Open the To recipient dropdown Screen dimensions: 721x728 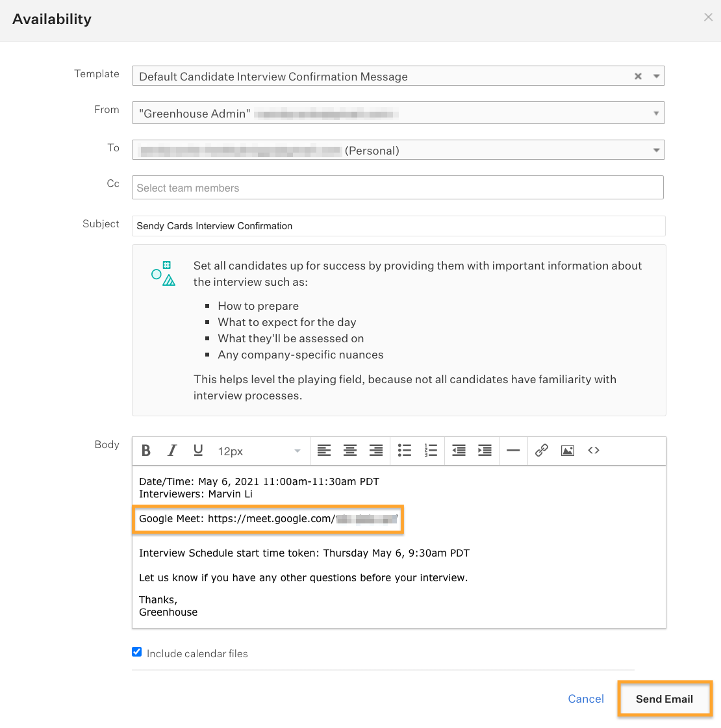(x=656, y=149)
